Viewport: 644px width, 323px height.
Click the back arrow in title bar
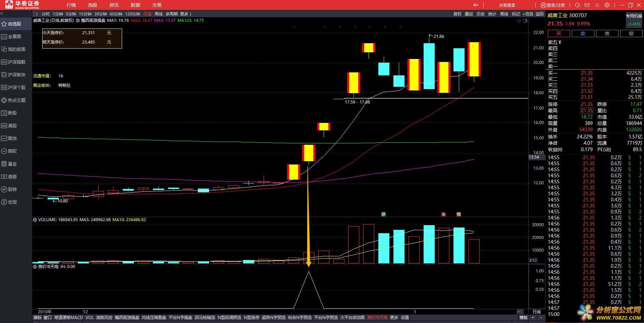pyautogui.click(x=476, y=5)
